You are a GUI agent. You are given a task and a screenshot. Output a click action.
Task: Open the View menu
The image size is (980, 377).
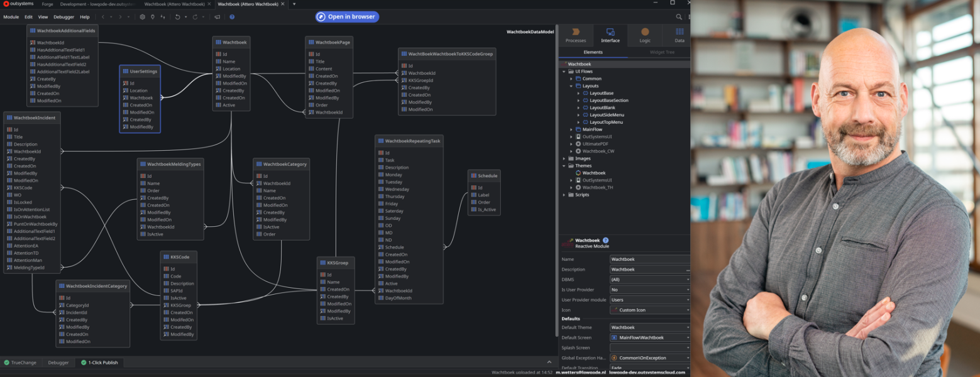tap(43, 17)
